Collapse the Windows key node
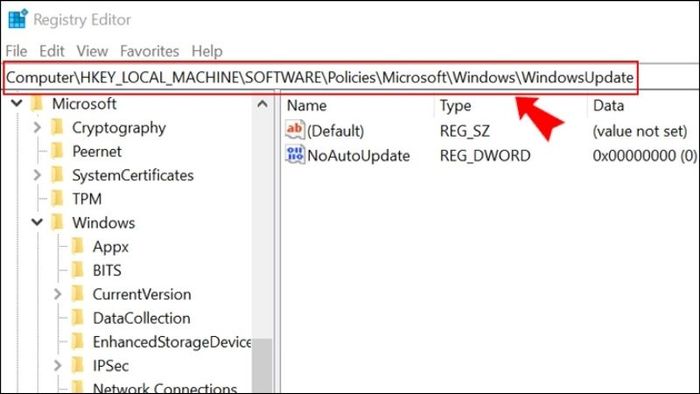Viewport: 700px width, 394px height. pos(38,222)
